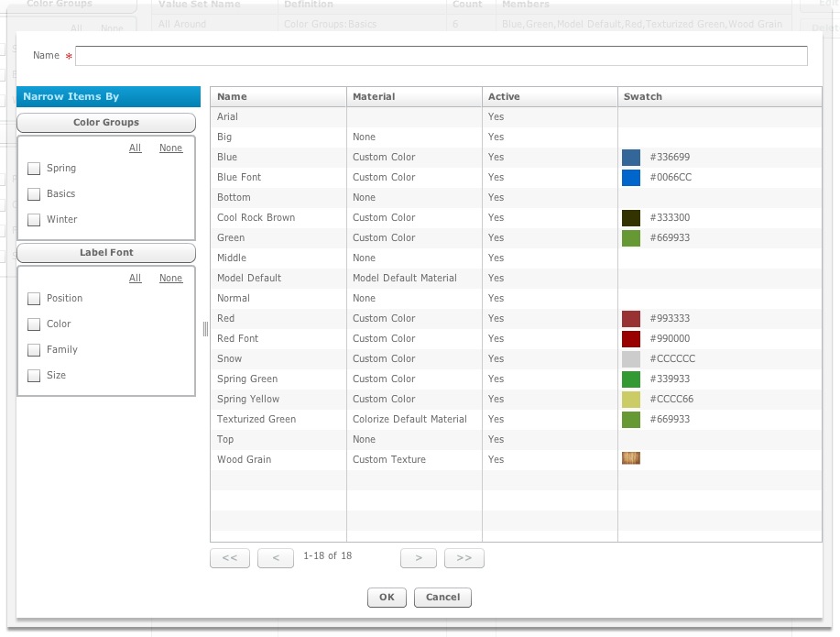The width and height of the screenshot is (840, 637).
Task: Click None under Label Font
Action: (170, 278)
